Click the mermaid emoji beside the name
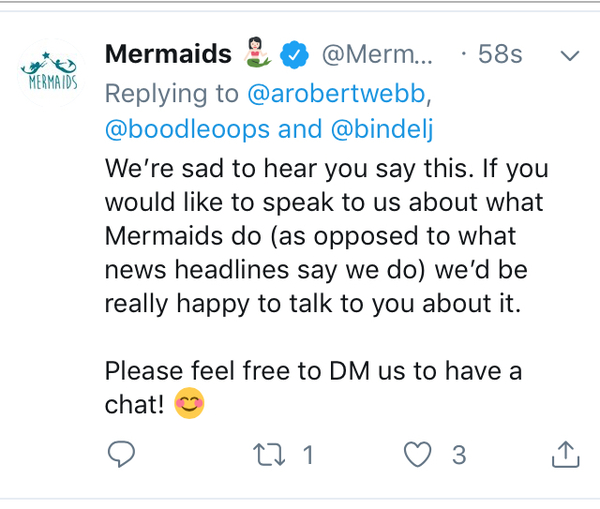This screenshot has width=600, height=509. click(256, 53)
